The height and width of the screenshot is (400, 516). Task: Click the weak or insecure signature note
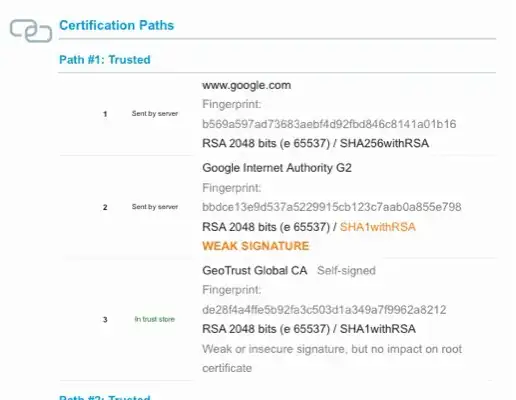point(332,358)
